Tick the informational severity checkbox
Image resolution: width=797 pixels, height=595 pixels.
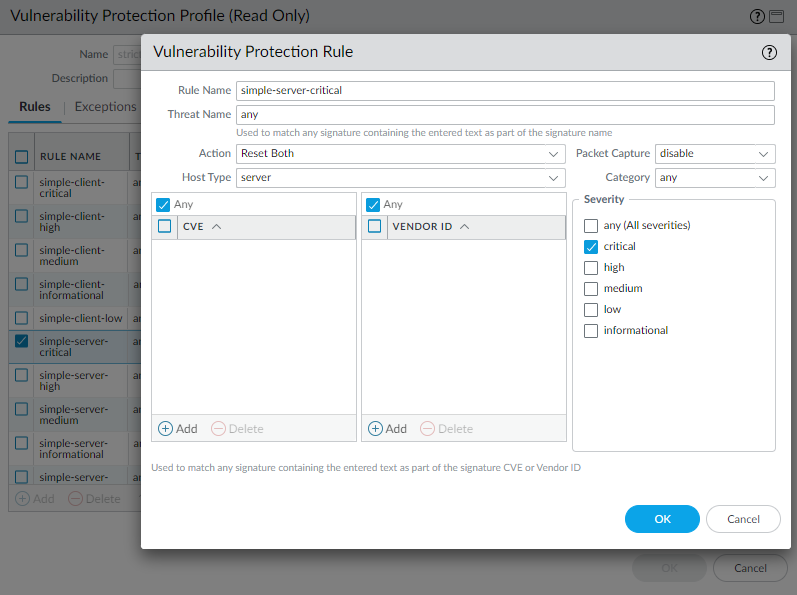coord(591,331)
